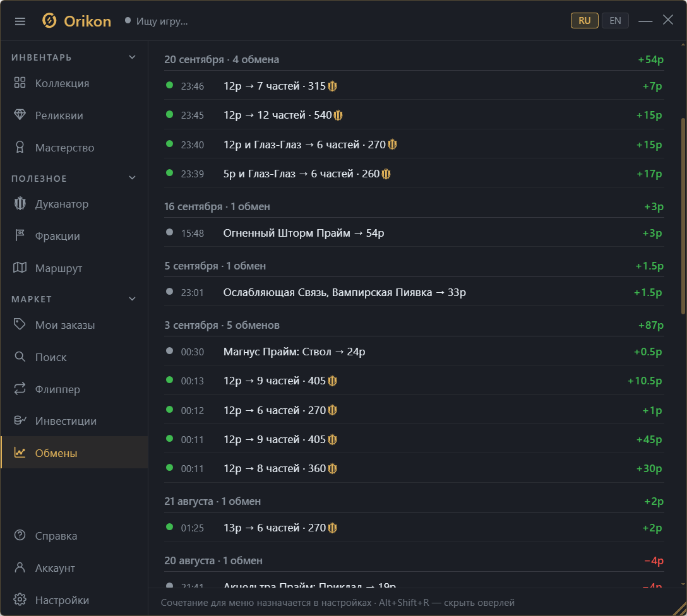
Task: Collapse the ПОЛЕЗНОЕ section
Action: [133, 178]
